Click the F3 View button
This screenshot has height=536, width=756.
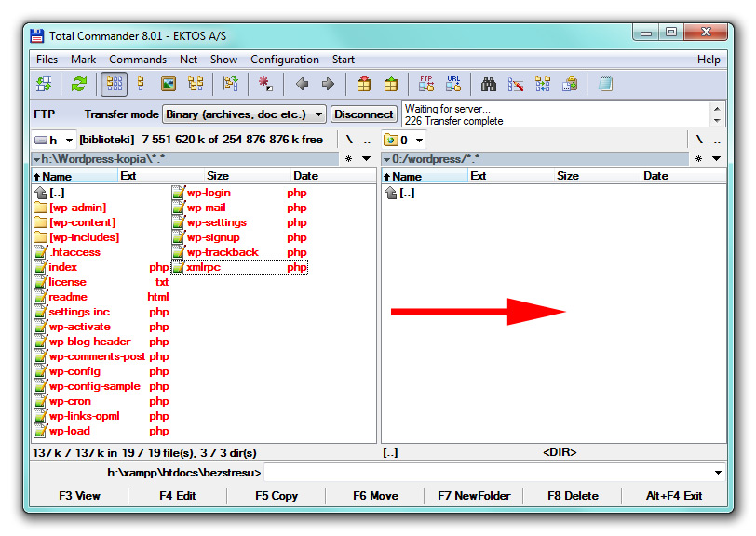(x=79, y=495)
